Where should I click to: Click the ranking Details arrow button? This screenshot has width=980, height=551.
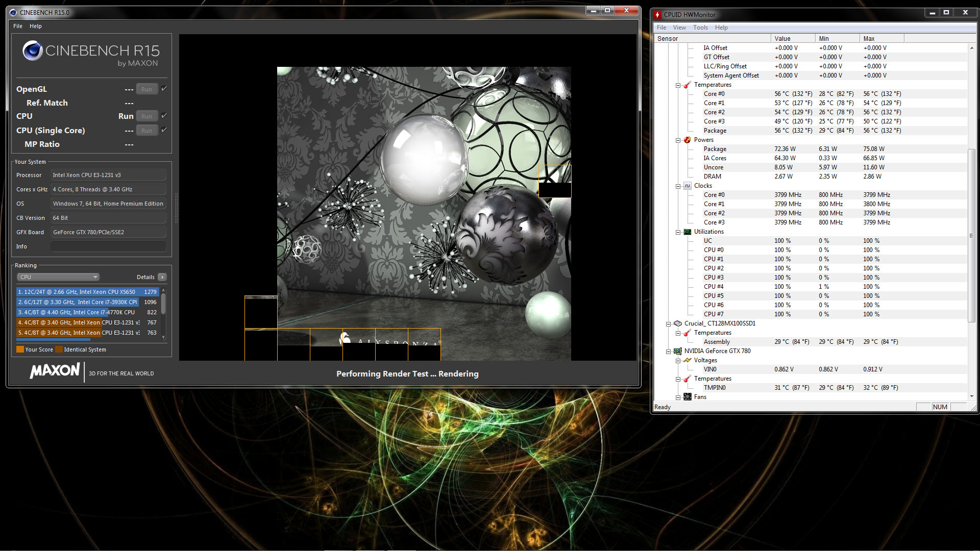(162, 277)
